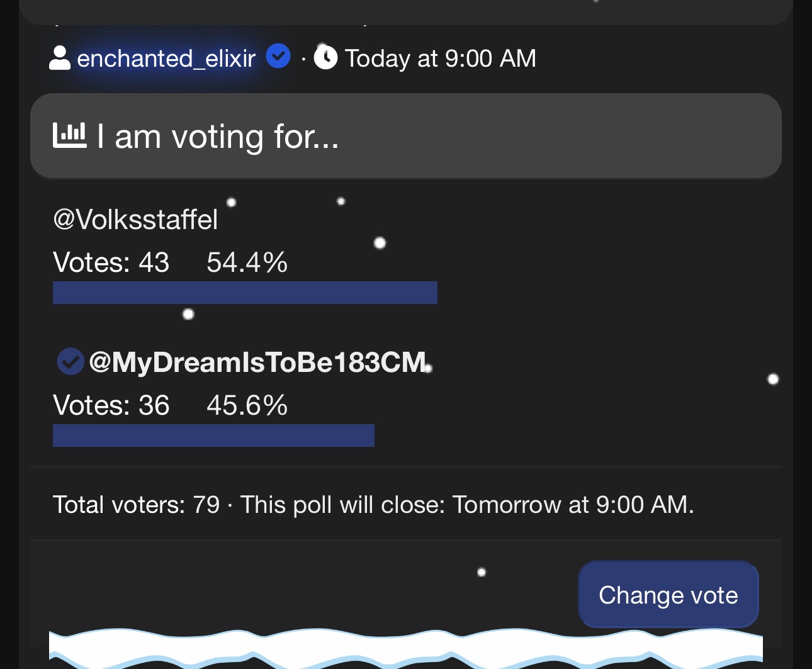
Task: Click the clock icon before the timestamp
Action: tap(325, 58)
